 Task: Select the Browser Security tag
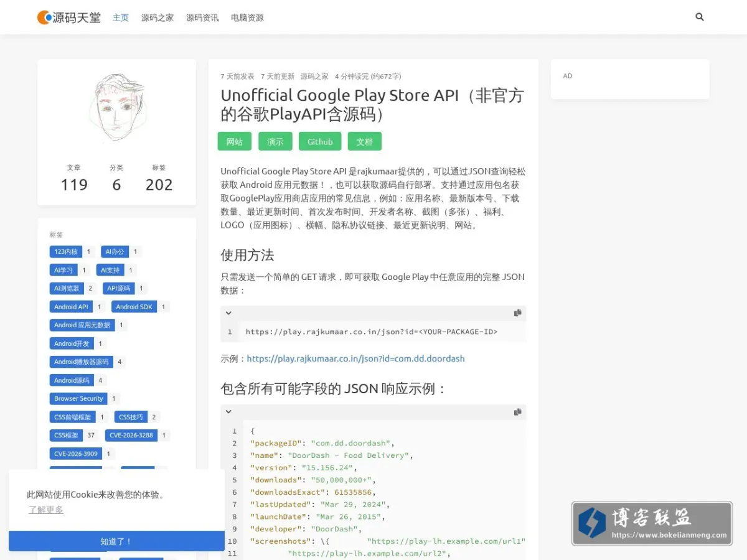(x=78, y=398)
